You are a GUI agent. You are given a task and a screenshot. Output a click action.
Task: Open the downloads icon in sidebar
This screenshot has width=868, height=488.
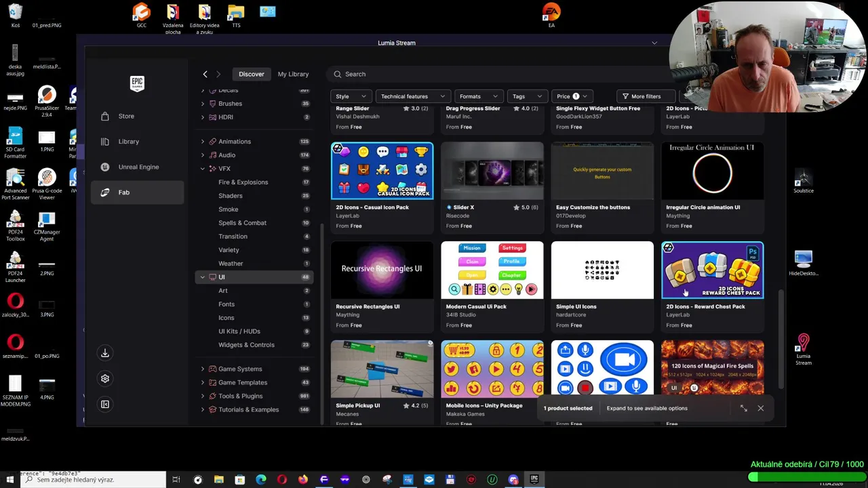pos(105,353)
